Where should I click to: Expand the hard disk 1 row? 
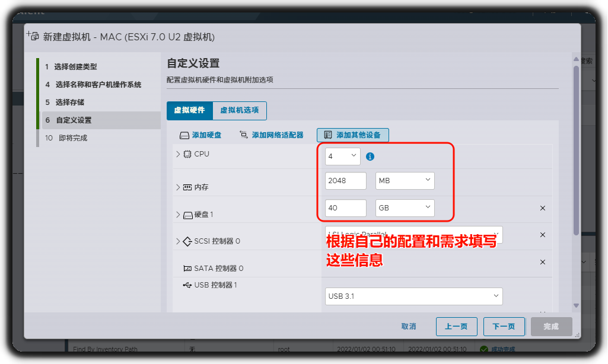pyautogui.click(x=178, y=215)
